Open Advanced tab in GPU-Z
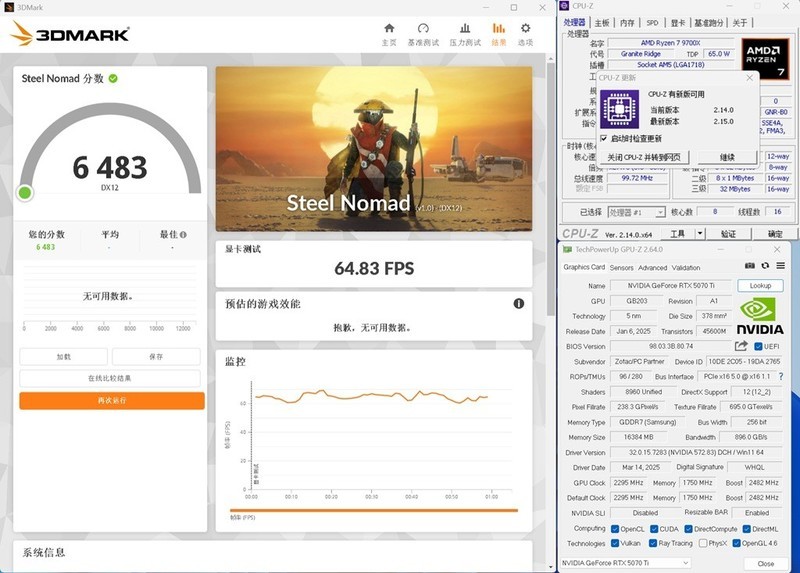Image resolution: width=800 pixels, height=573 pixels. coord(653,268)
